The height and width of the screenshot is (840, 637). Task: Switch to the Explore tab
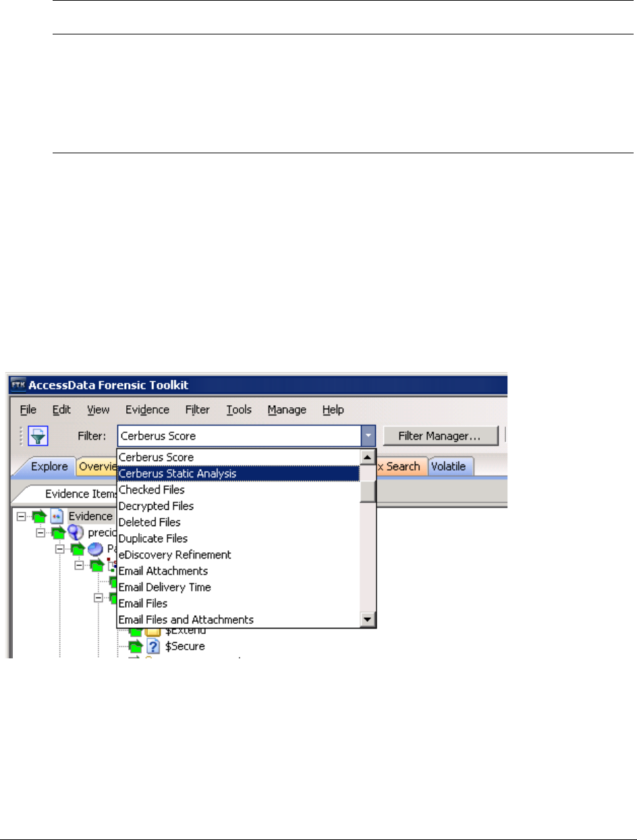pyautogui.click(x=49, y=467)
